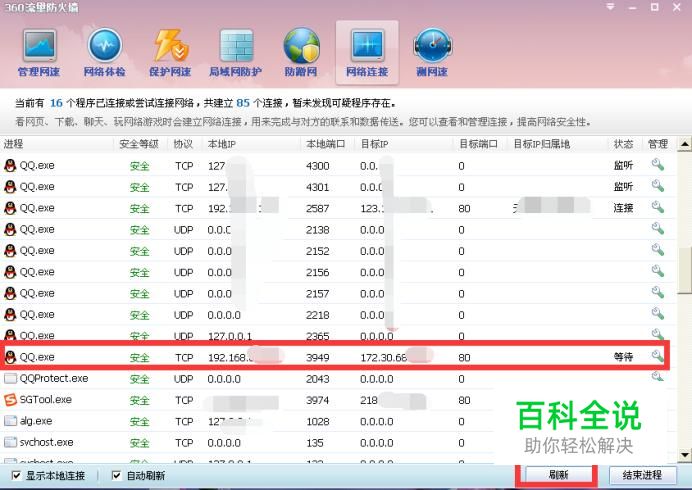This screenshot has height=490, width=692.
Task: Select svchost.exe row with port 135
Action: pyautogui.click(x=337, y=442)
